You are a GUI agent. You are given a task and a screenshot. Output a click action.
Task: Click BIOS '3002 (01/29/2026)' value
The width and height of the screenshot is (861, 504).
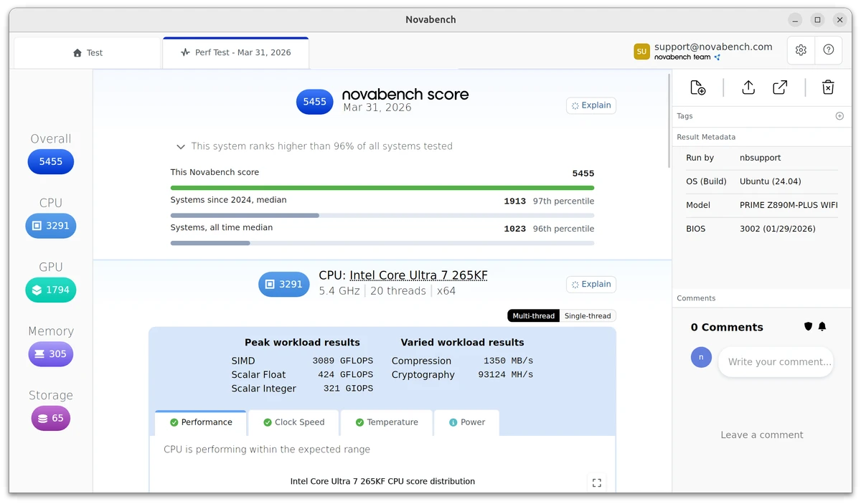click(778, 229)
